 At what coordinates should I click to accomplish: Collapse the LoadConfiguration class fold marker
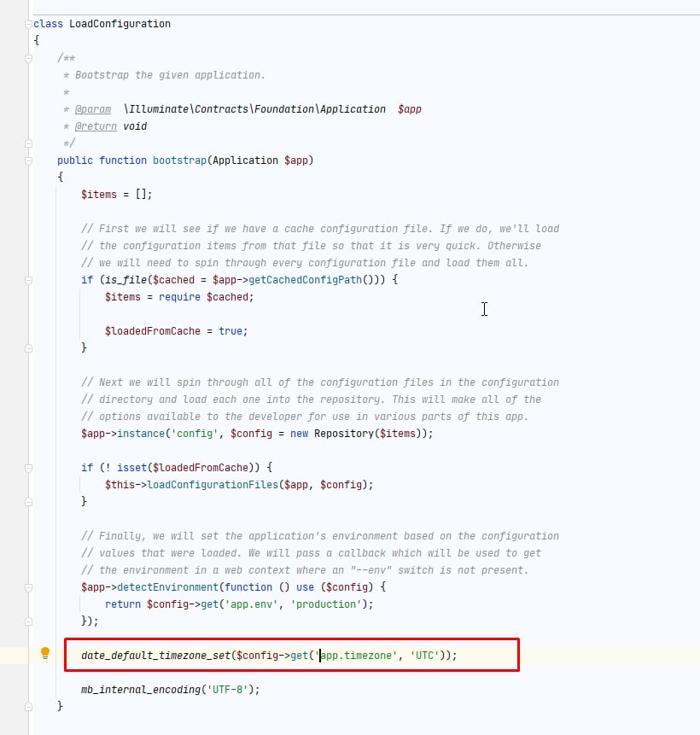[29, 25]
